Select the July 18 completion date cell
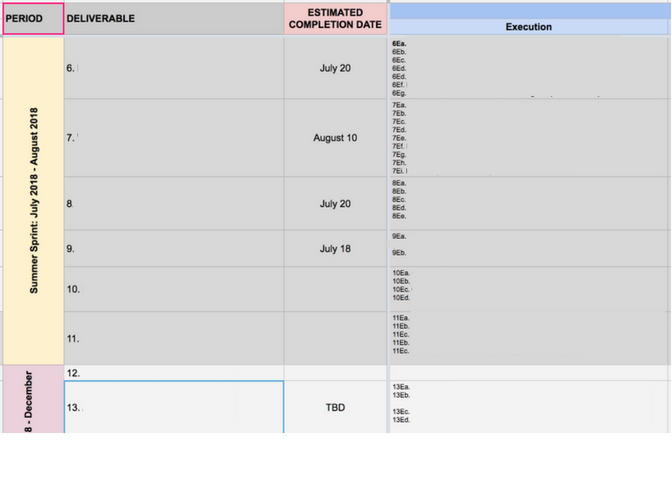 [x=335, y=249]
